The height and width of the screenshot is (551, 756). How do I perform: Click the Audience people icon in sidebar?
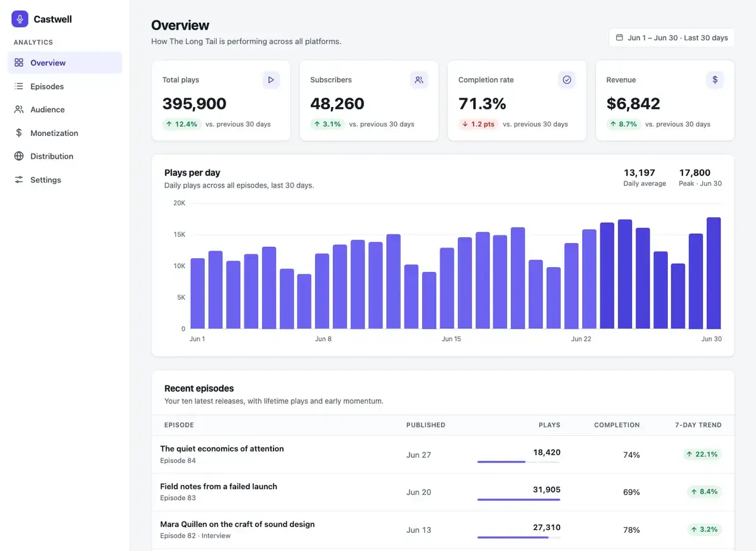(x=19, y=110)
